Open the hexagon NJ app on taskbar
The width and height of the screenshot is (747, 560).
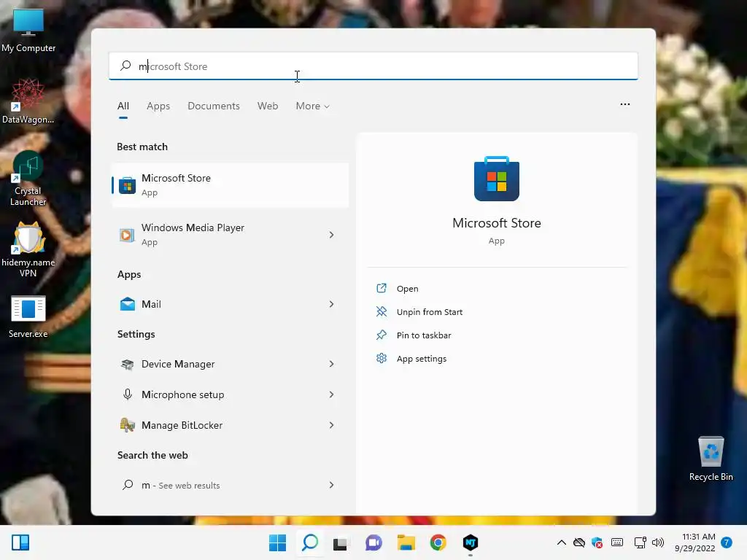pos(471,542)
